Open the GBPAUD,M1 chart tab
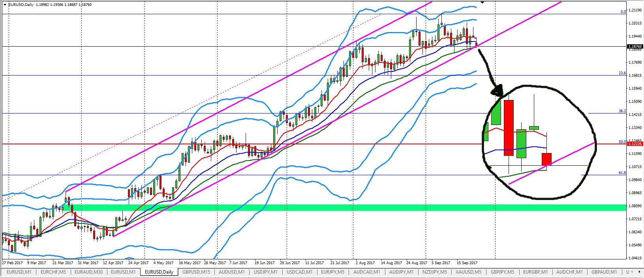Screen dimensions: 644x278 click(x=604, y=272)
